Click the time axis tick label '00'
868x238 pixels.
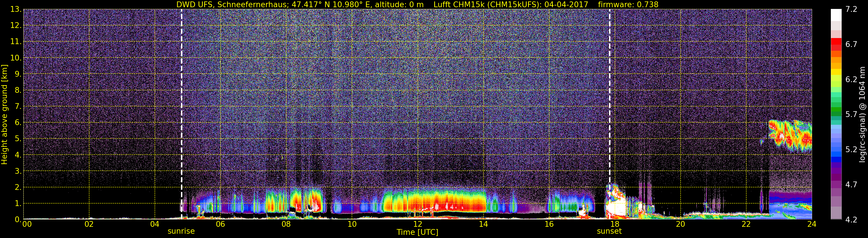(x=27, y=224)
